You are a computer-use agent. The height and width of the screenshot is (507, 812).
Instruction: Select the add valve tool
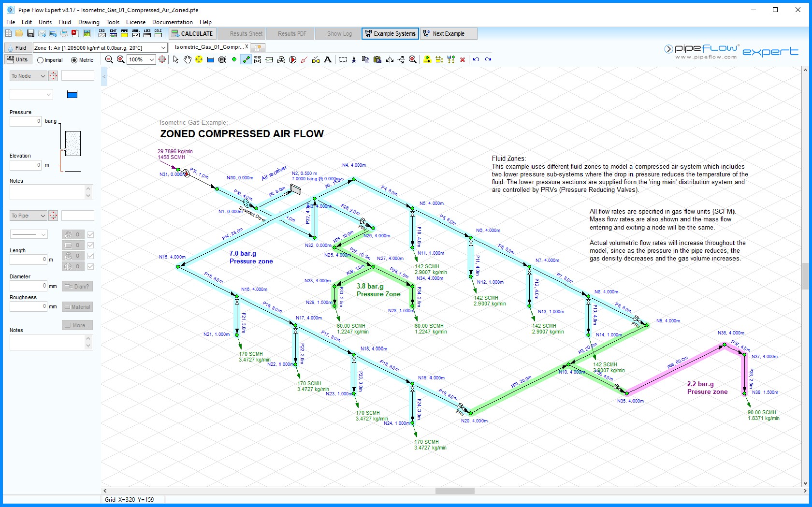(258, 59)
